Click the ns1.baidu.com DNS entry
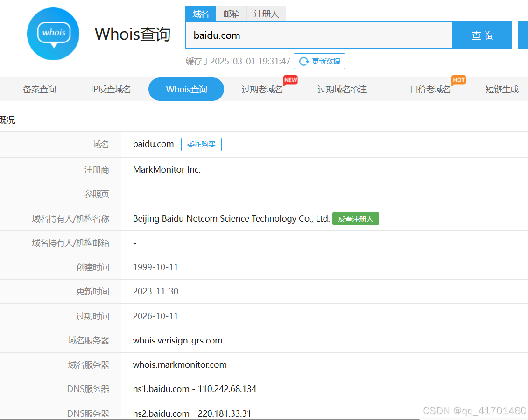This screenshot has width=528, height=420. [x=195, y=389]
